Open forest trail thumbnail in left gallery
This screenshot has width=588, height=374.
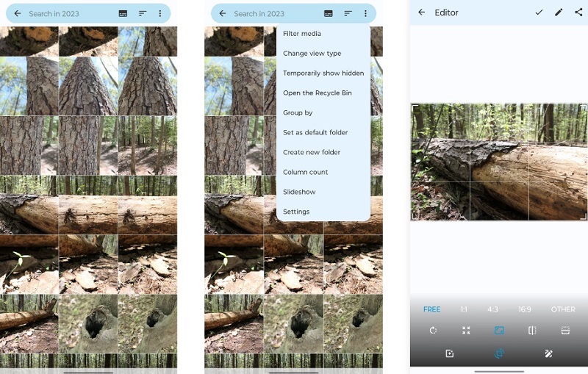pos(148,145)
